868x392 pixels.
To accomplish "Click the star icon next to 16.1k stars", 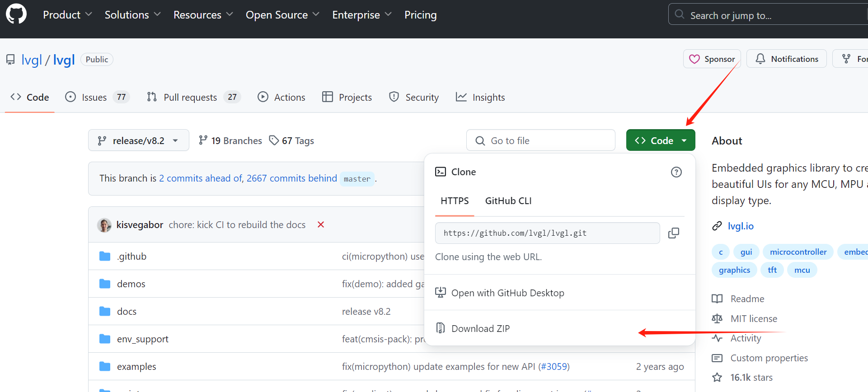I will tap(717, 378).
